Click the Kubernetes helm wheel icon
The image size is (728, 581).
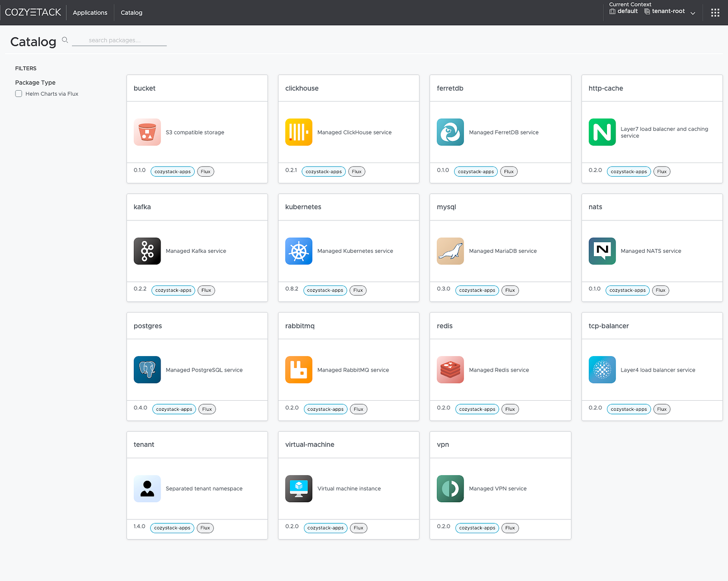tap(298, 251)
